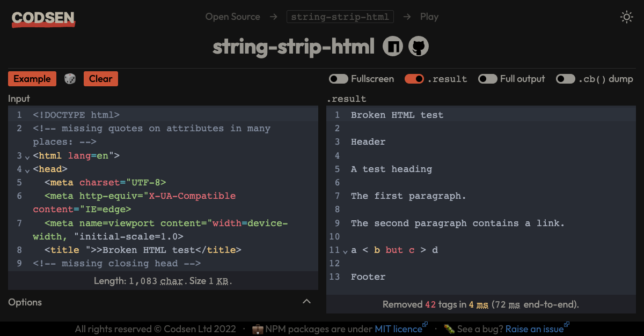
Task: Select Play in the breadcrumb
Action: coord(429,17)
